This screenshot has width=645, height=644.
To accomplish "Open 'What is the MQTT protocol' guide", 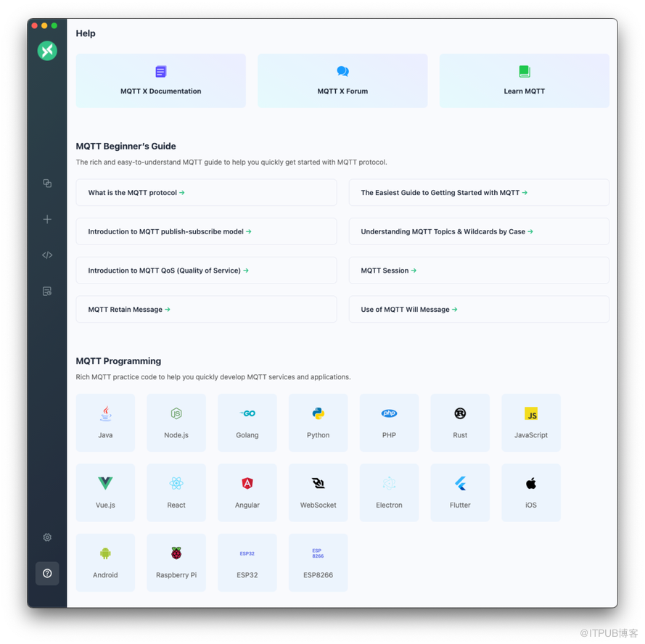I will tap(206, 192).
